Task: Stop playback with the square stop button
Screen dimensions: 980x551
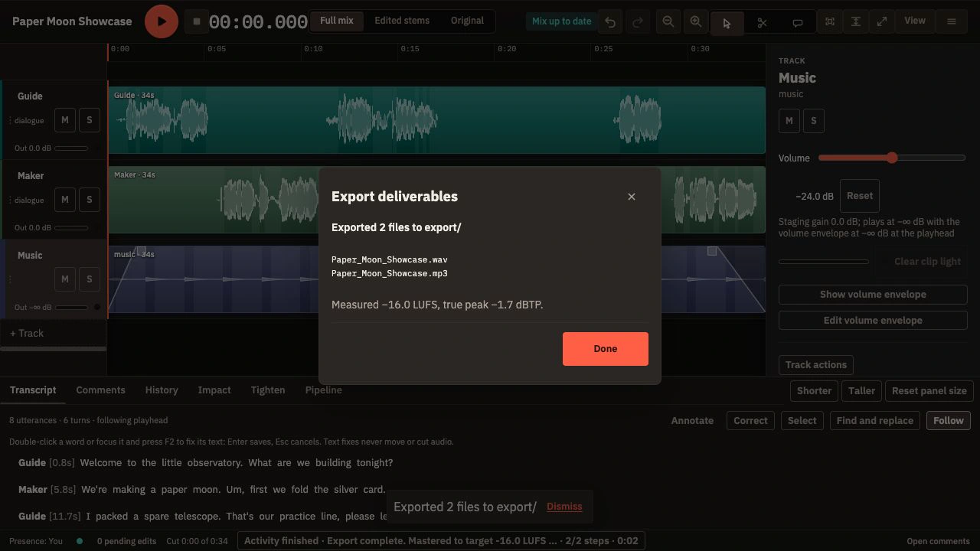Action: [x=197, y=21]
